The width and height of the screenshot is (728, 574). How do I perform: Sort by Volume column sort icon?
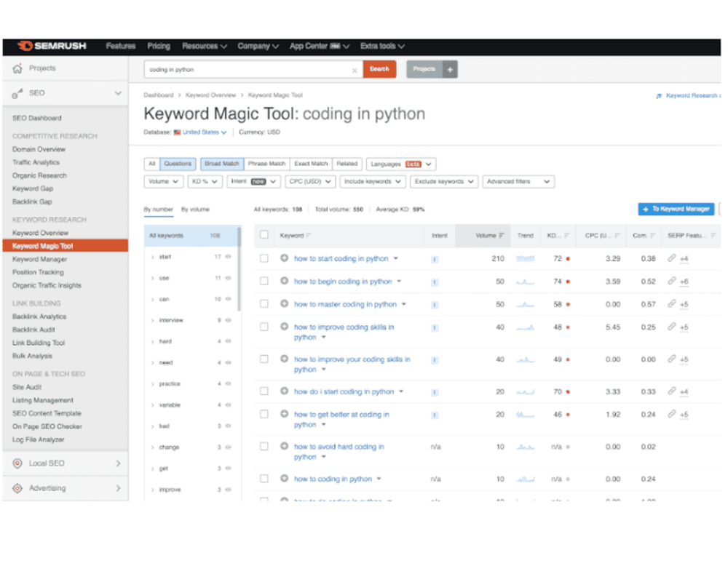[502, 236]
